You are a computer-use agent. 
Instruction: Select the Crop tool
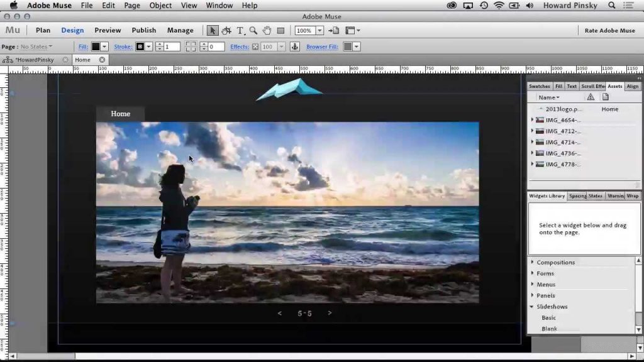click(226, 30)
